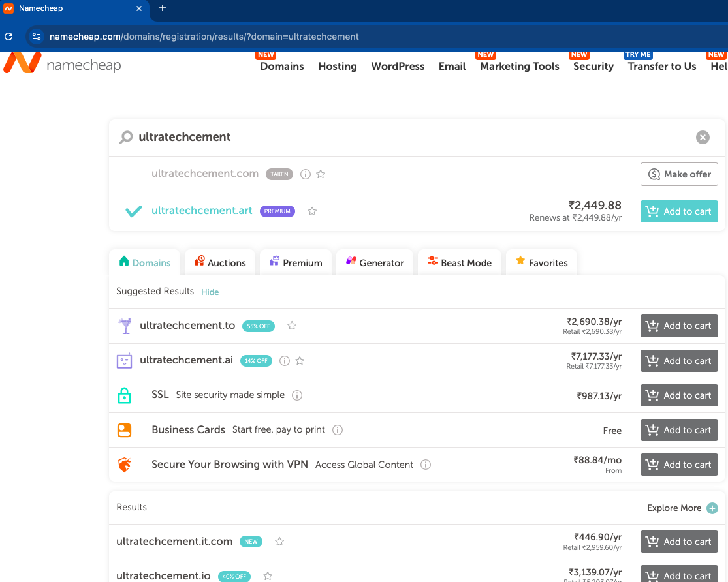Open the Premium tab
The height and width of the screenshot is (582, 728).
tap(296, 262)
